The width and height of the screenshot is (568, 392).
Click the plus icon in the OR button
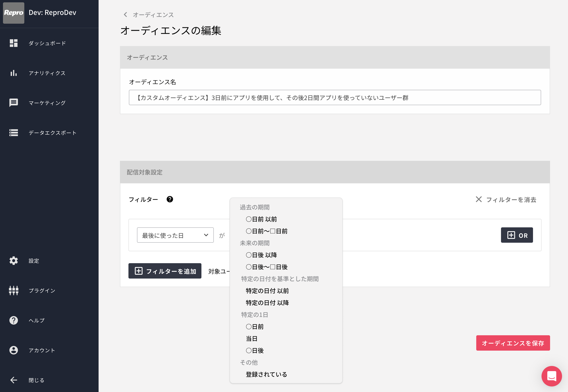pos(511,235)
